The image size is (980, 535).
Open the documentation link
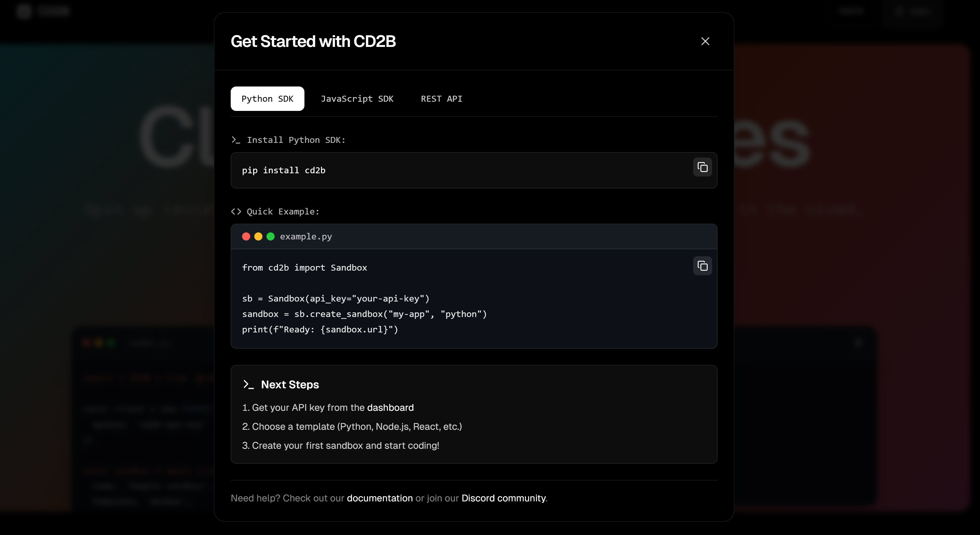tap(379, 498)
